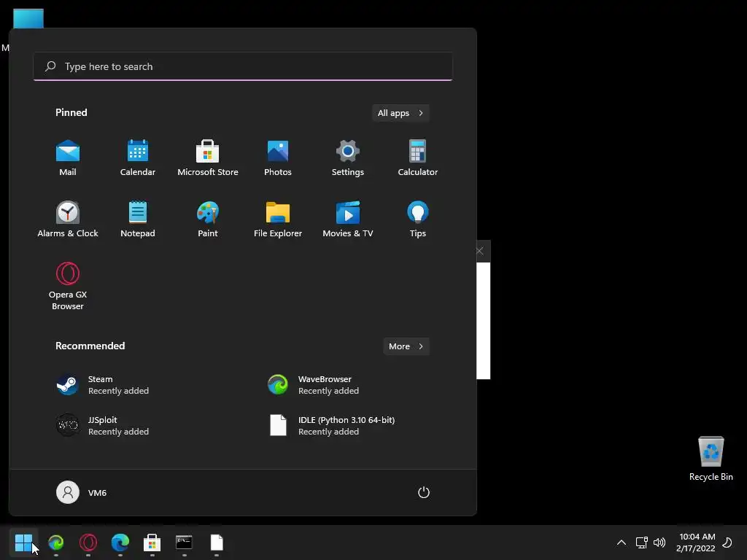Screen dimensions: 747x560
Task: Launch Movies & TV
Action: tap(348, 219)
